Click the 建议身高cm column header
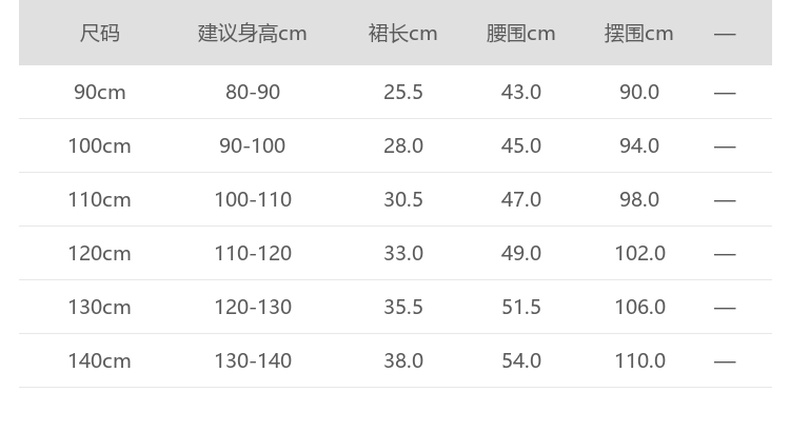The width and height of the screenshot is (790, 431). pos(252,33)
